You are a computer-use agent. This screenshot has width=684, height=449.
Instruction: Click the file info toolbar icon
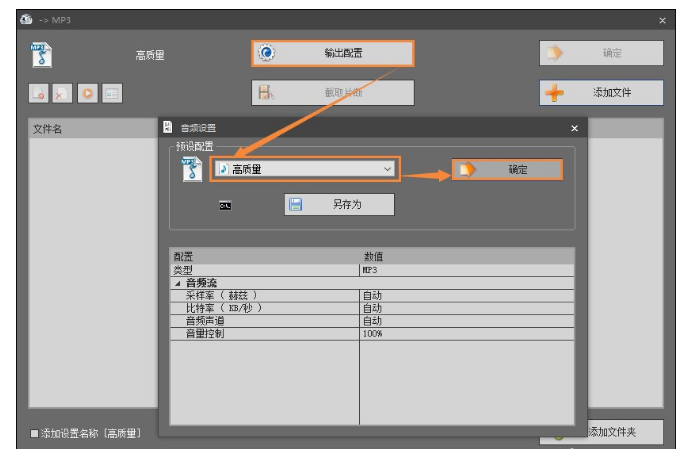click(x=110, y=93)
